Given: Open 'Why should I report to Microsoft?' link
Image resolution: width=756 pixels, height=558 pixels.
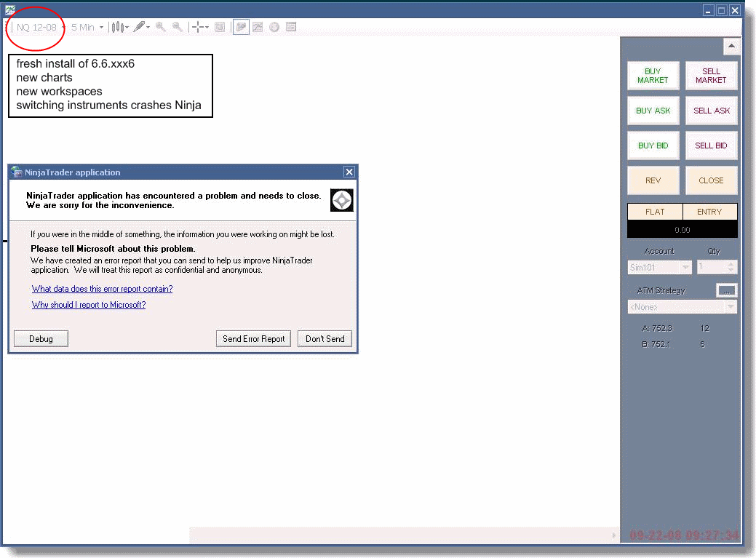Looking at the screenshot, I should click(x=89, y=305).
